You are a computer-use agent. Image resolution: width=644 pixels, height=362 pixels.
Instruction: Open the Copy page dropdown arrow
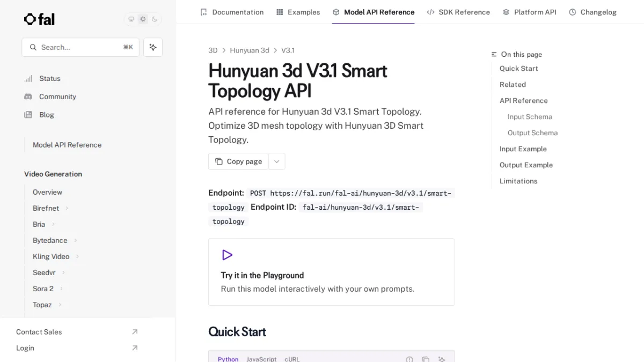(x=277, y=161)
